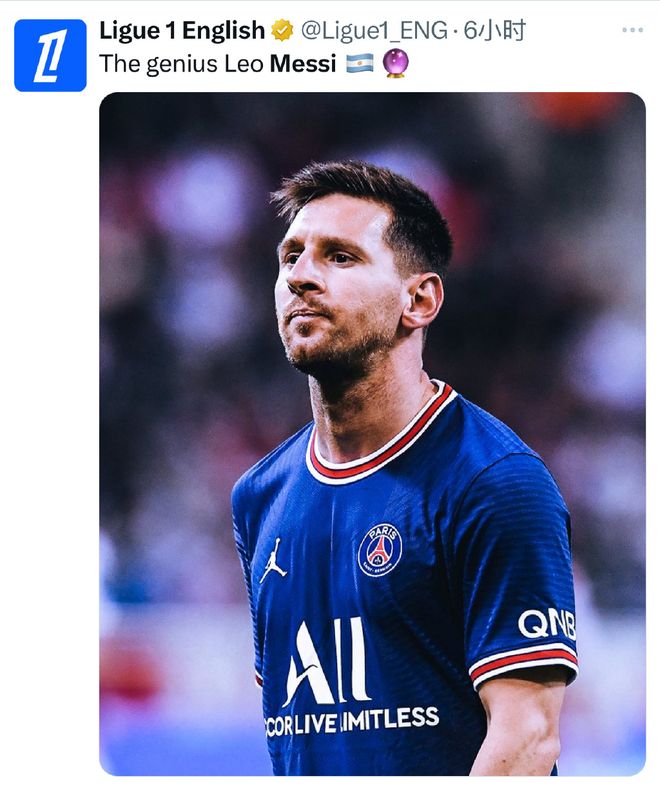
Task: Open the Ligue 1 English account name
Action: [182, 31]
